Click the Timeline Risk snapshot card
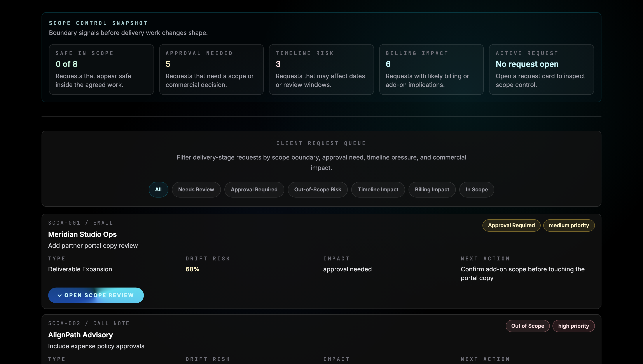643x364 pixels. tap(321, 69)
